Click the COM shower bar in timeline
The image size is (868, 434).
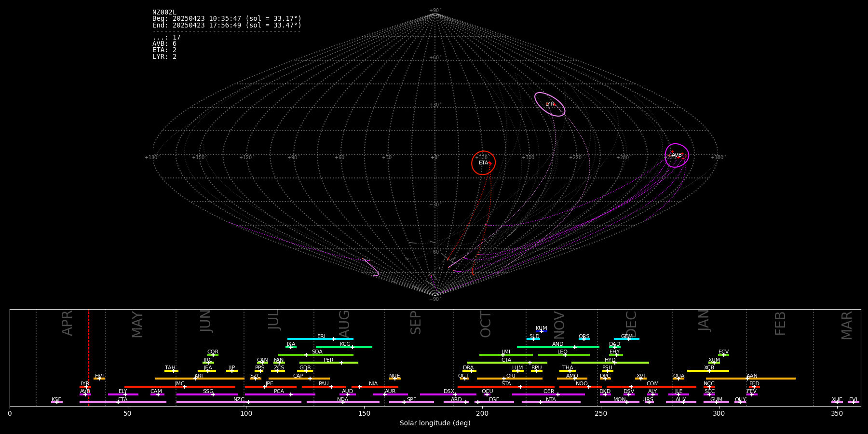651,387
